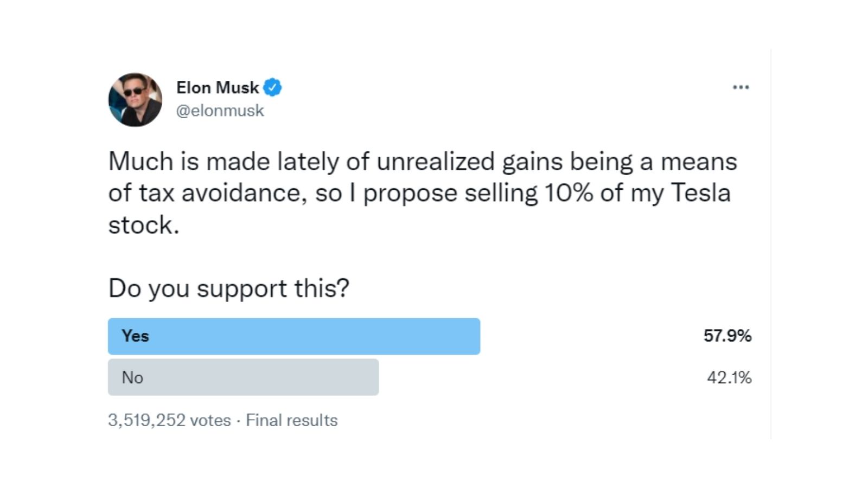Click the "Do you support this?" question
Viewport: 868px width, 488px height.
229,288
